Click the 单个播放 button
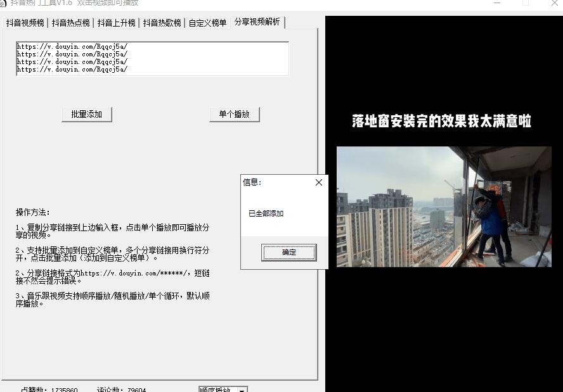Viewport: 563px width, 392px height. coord(234,115)
